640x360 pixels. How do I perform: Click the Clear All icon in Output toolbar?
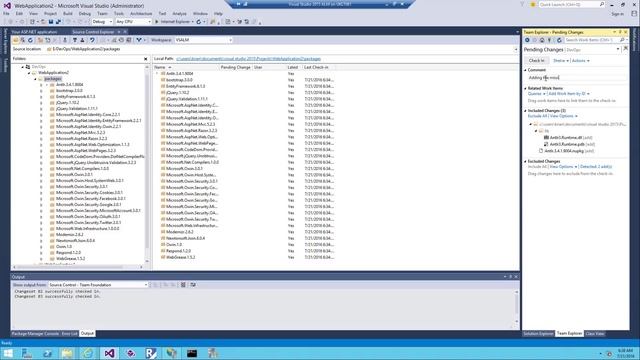click(x=183, y=284)
